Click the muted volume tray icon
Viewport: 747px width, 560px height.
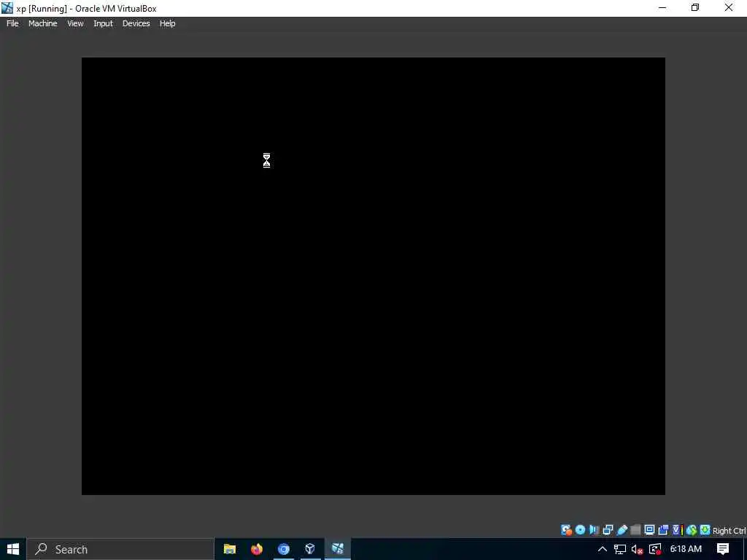[637, 549]
